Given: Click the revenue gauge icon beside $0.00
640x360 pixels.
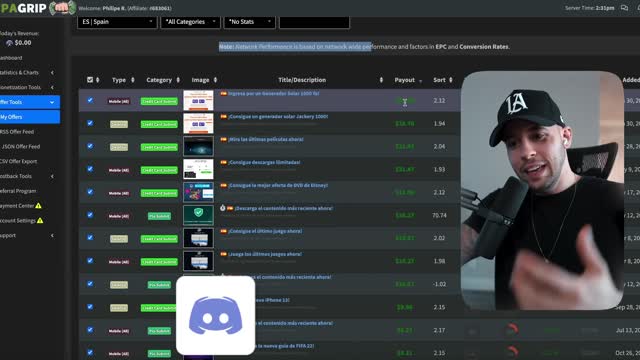Looking at the screenshot, I should tap(9, 43).
